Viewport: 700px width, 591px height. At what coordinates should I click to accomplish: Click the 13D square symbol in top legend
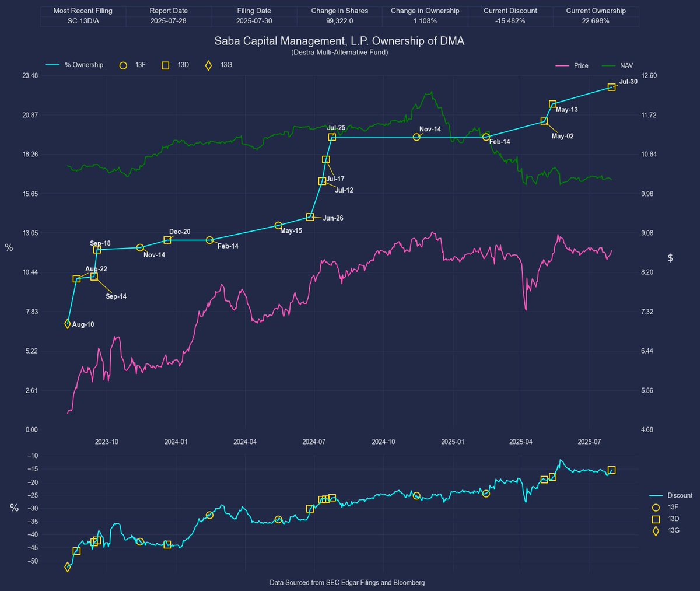tap(166, 65)
